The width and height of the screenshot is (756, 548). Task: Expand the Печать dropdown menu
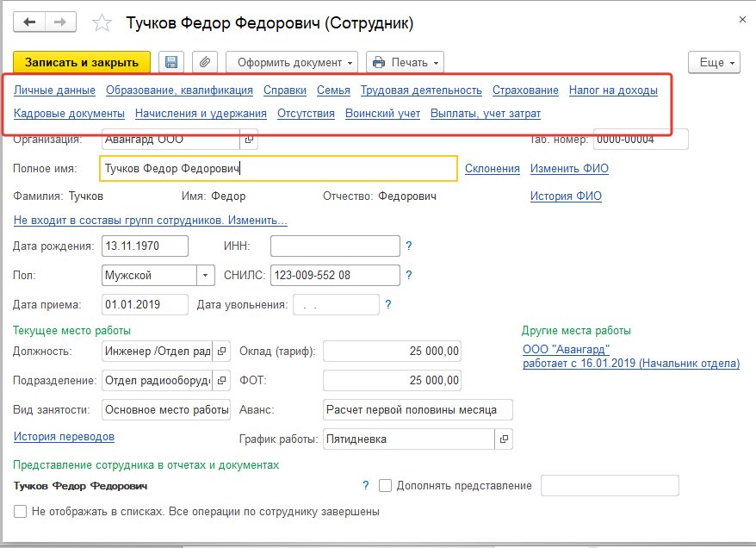tap(405, 62)
